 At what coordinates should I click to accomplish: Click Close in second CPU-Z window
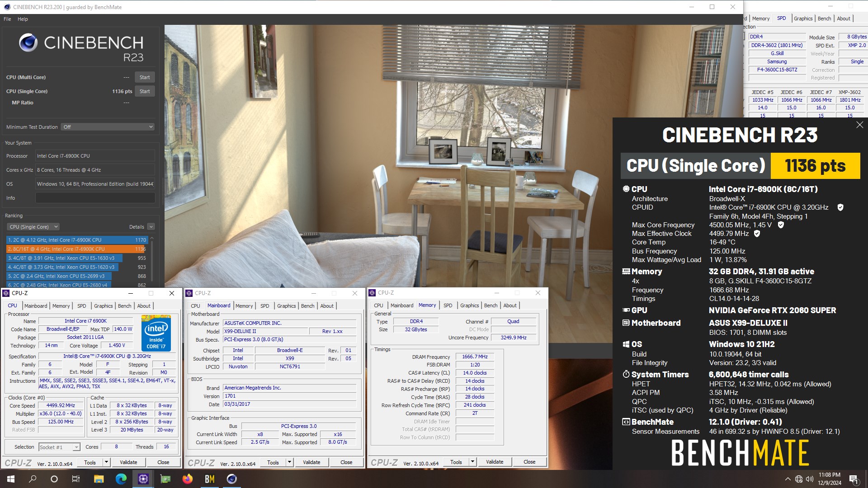346,462
